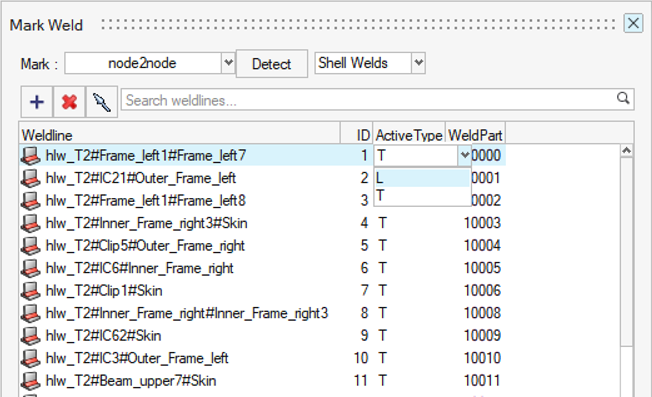Click the Detect button

(x=272, y=64)
